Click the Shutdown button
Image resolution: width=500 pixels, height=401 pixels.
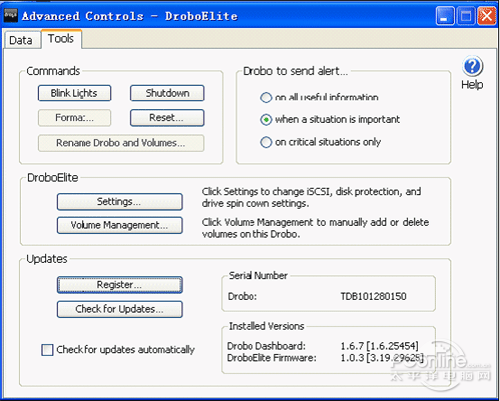pos(167,93)
